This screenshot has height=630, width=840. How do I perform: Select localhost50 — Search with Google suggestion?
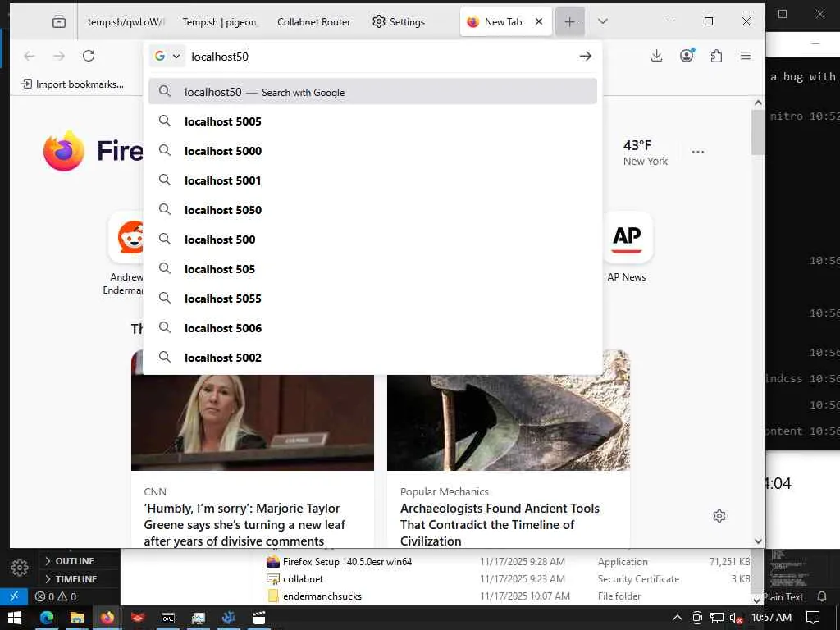tap(373, 92)
